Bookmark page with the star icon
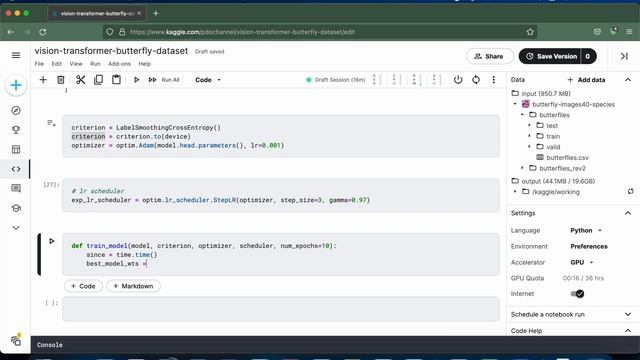This screenshot has height=360, width=640. point(530,32)
